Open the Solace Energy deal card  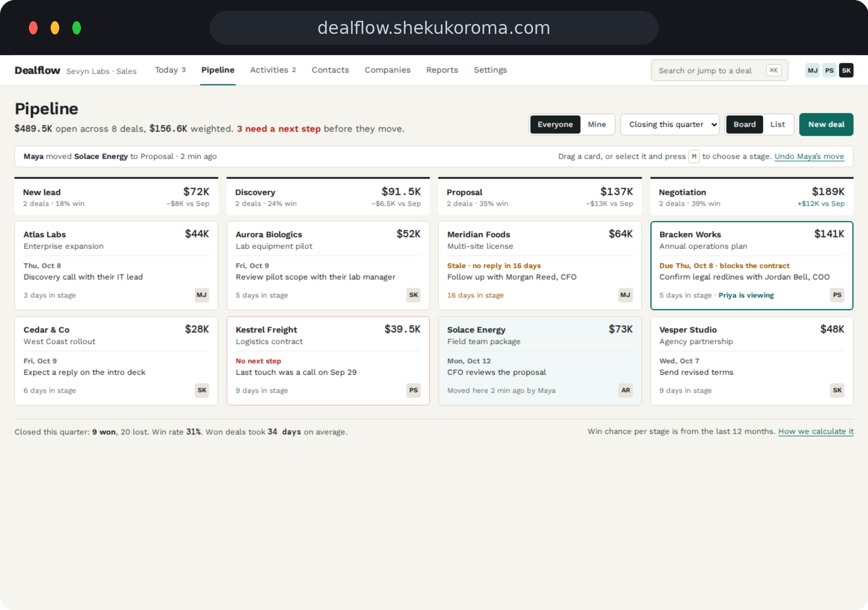540,361
